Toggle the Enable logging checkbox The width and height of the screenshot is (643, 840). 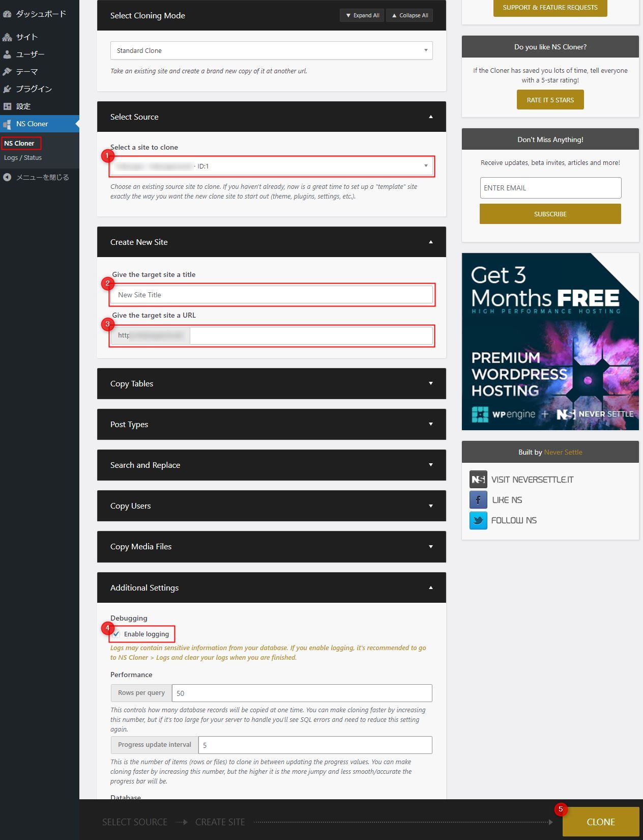click(x=116, y=634)
